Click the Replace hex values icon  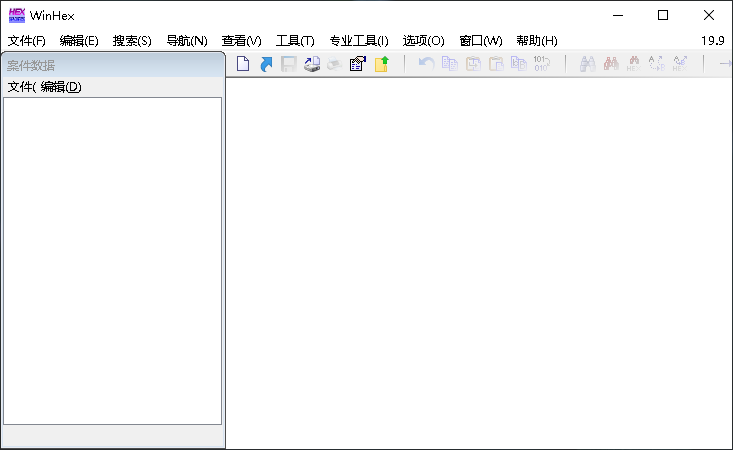coord(680,64)
